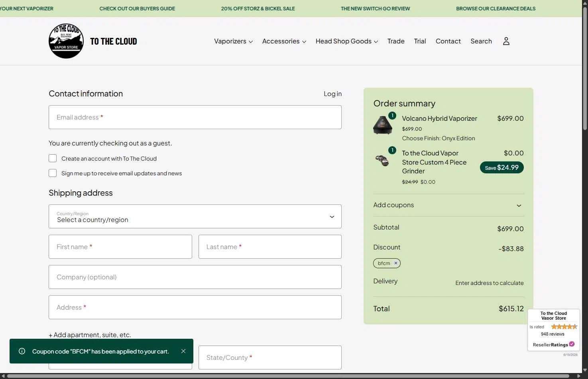
Task: Click the notification info icon
Action: 22,351
